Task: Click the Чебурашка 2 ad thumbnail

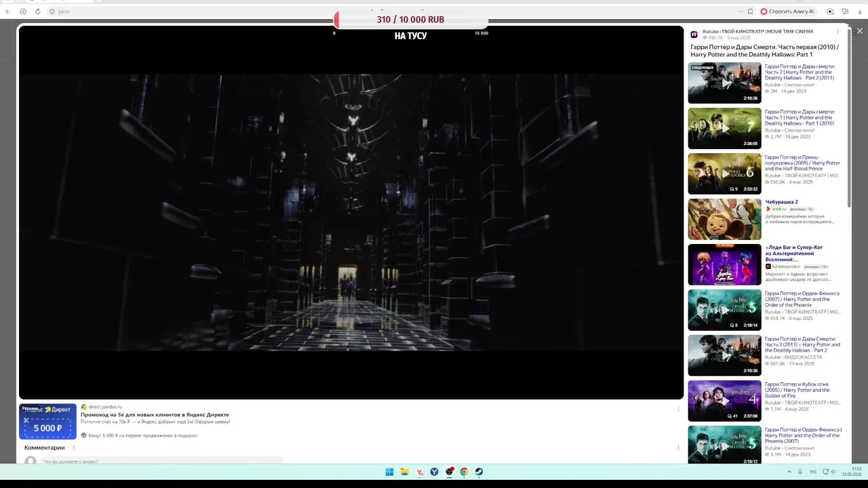Action: click(724, 219)
